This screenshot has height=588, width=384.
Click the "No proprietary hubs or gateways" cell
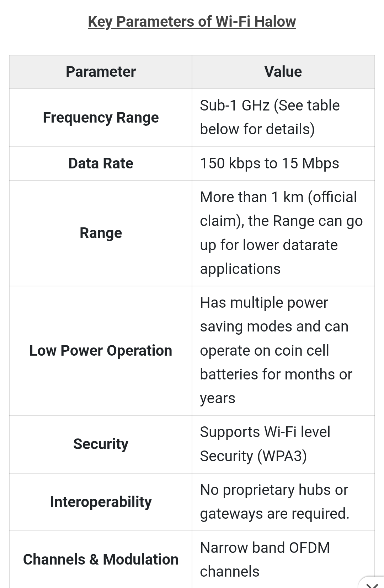pos(274,502)
